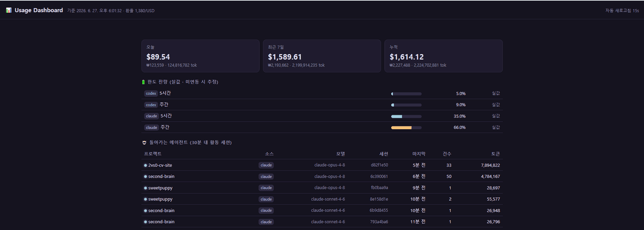Click the ₩123,559 · 124,816,782 tok line
This screenshot has height=230, width=644.
pyautogui.click(x=172, y=65)
